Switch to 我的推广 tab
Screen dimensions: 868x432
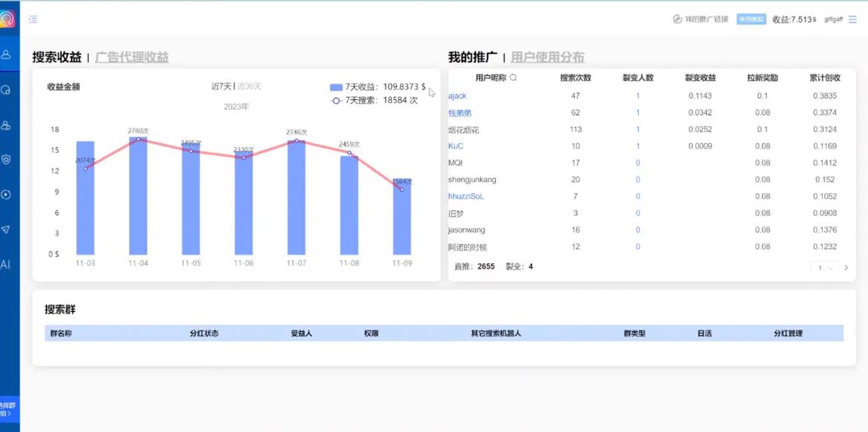[472, 57]
